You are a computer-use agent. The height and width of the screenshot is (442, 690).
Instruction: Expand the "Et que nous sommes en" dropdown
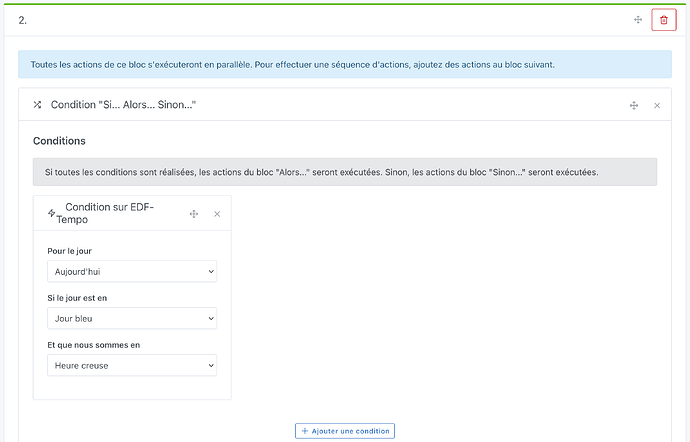click(x=132, y=366)
